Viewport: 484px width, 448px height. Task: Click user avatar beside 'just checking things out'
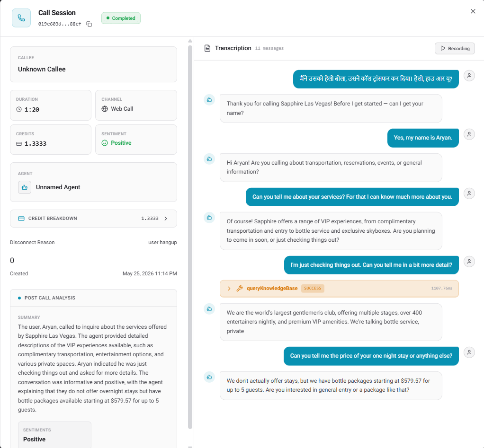[469, 262]
